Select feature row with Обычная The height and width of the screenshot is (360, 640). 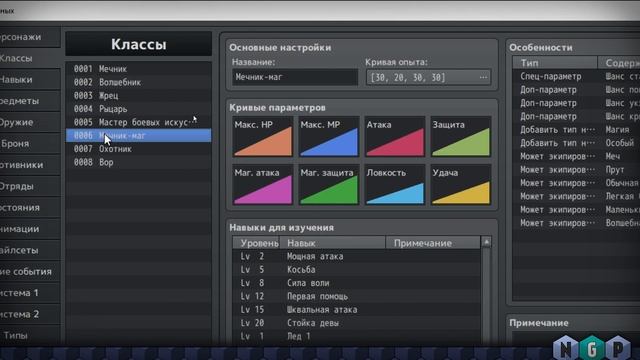(x=576, y=183)
